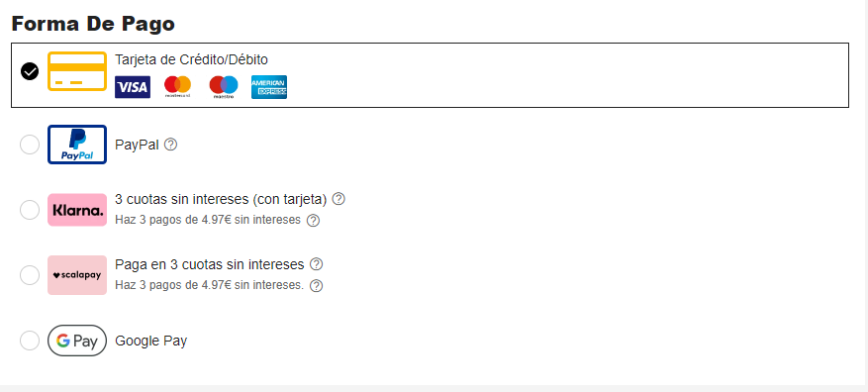Open help icon after Klarna 4.97€ payments text

314,221
